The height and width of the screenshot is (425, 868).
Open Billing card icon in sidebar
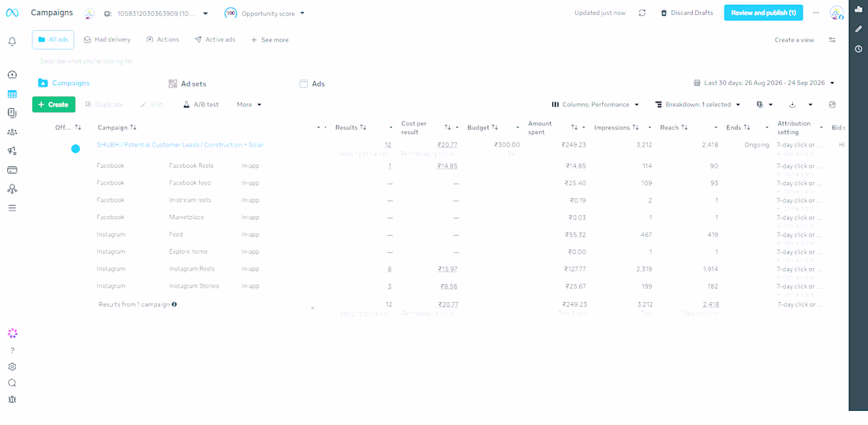12,170
